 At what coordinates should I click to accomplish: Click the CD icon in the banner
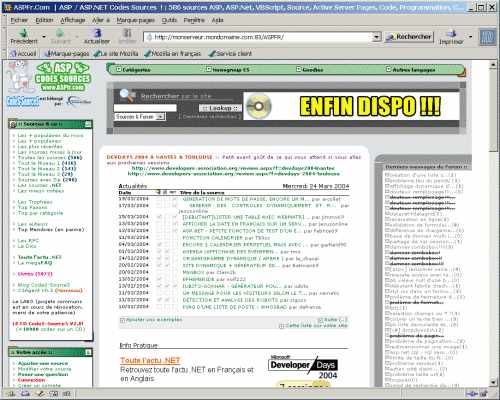(x=259, y=107)
